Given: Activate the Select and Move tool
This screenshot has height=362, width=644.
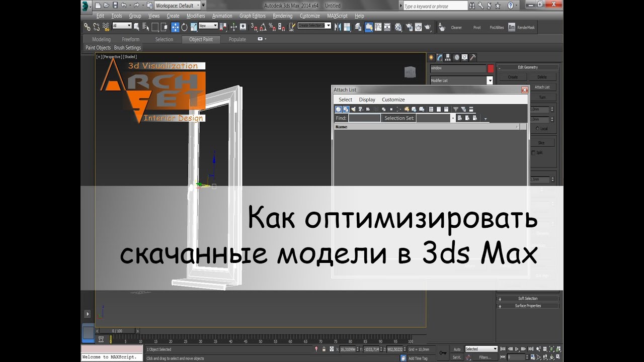Looking at the screenshot, I should [175, 27].
